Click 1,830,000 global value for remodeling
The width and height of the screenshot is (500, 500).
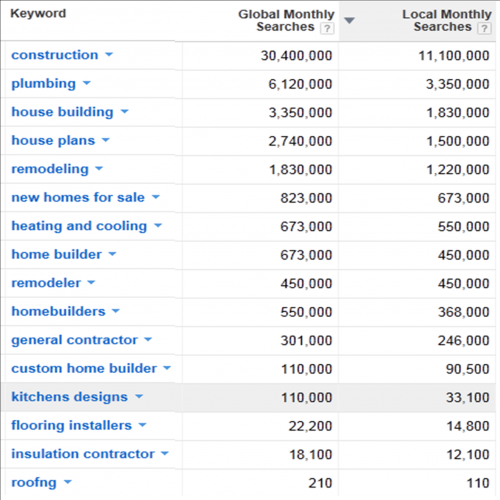tap(301, 170)
